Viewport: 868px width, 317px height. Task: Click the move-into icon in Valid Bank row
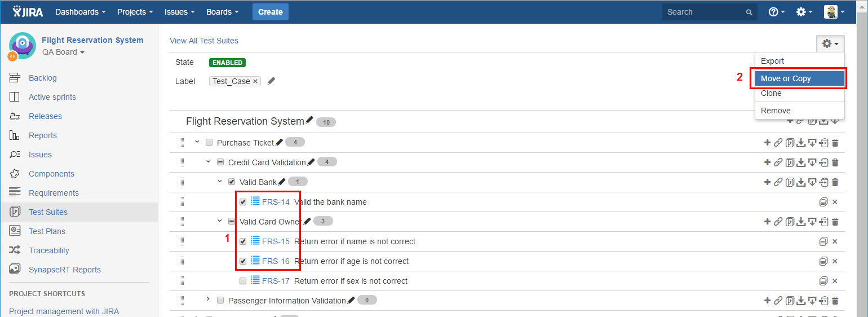824,182
